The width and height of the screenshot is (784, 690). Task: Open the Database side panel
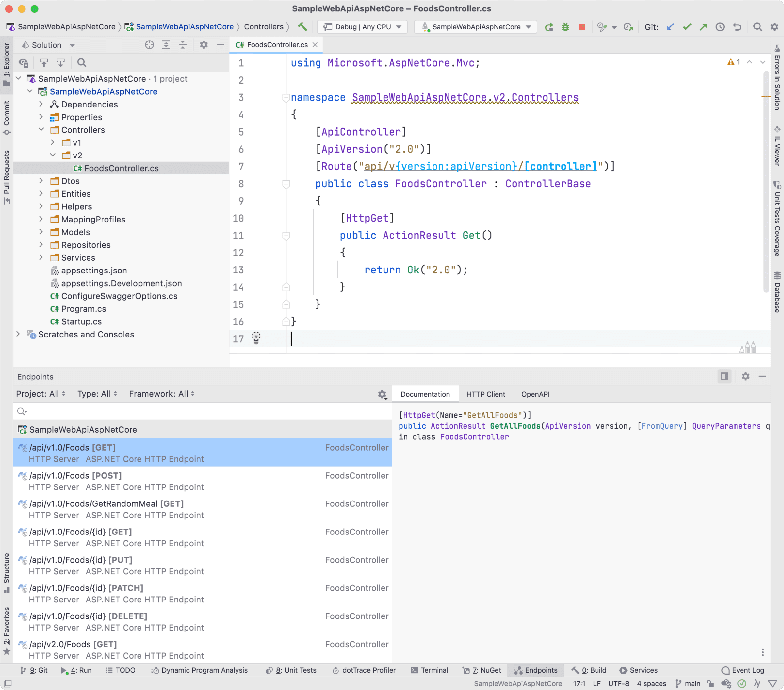coord(777,292)
